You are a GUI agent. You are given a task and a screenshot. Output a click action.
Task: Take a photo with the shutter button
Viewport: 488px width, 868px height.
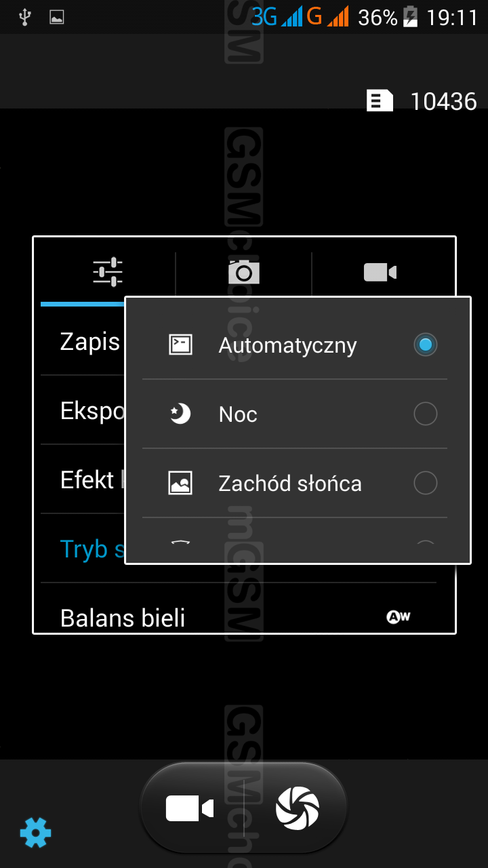pyautogui.click(x=298, y=808)
